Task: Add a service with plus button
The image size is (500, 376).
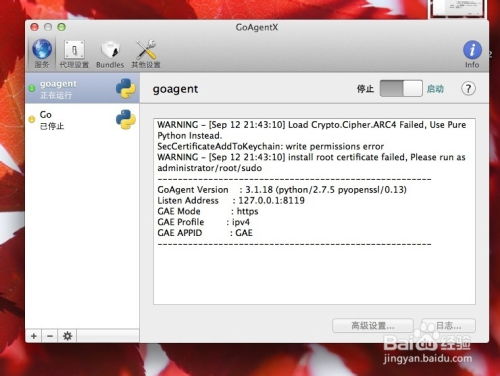Action: (34, 336)
